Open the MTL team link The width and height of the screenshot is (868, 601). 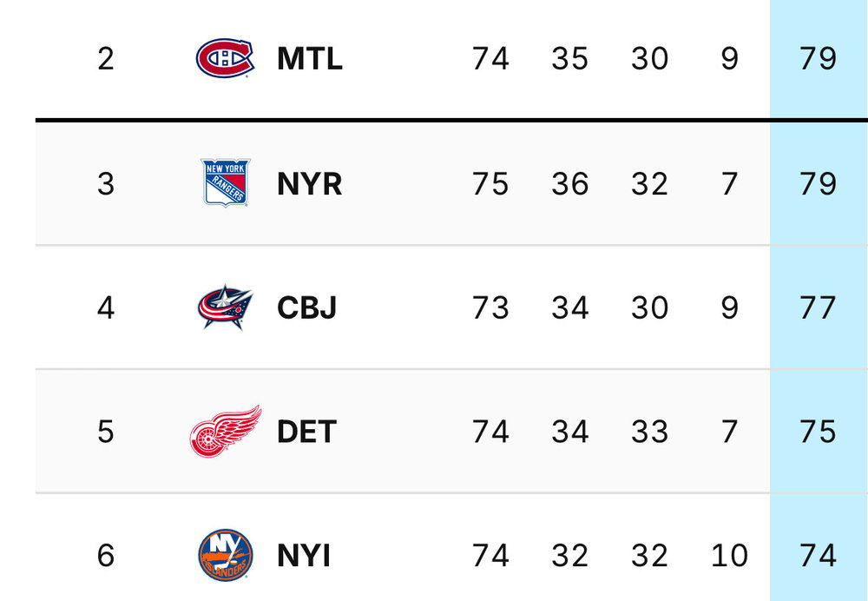click(310, 58)
